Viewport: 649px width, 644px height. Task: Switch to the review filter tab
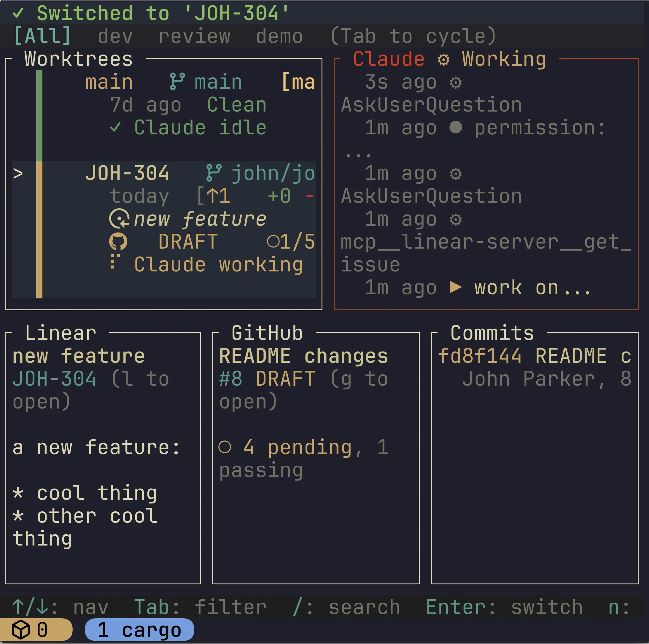click(x=194, y=36)
